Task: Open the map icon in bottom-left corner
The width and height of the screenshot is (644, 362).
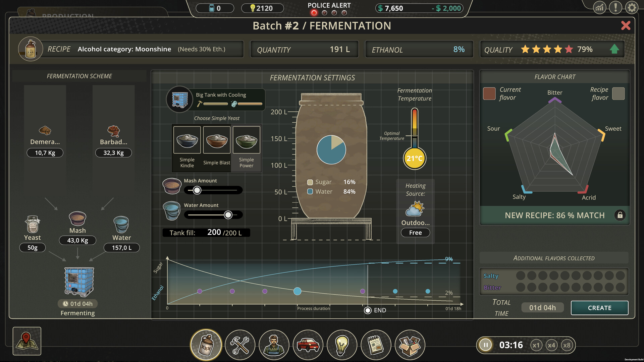Action: (x=27, y=341)
